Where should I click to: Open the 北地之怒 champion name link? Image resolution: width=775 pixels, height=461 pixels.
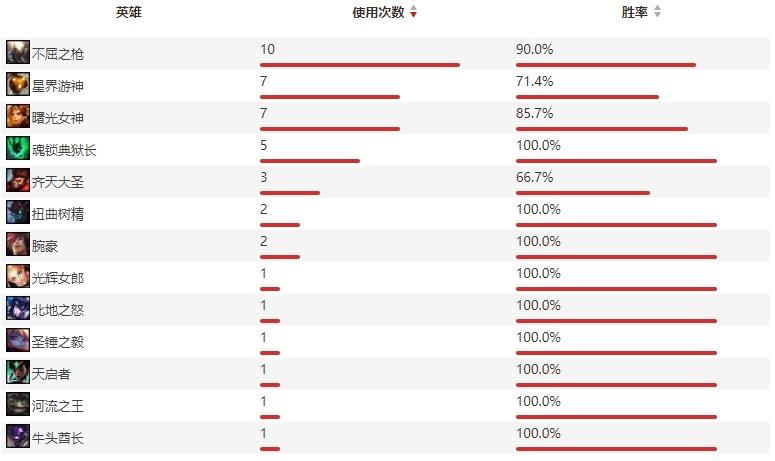pos(58,309)
